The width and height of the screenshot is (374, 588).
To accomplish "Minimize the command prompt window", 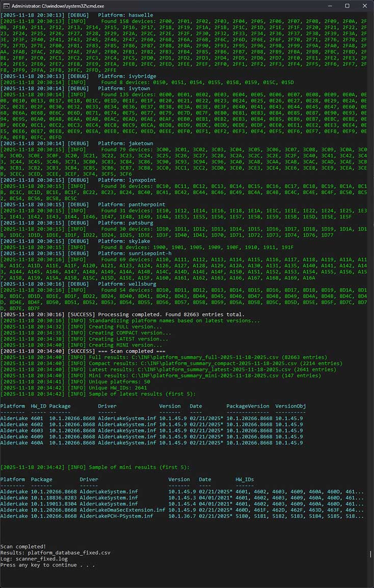I will (x=324, y=6).
